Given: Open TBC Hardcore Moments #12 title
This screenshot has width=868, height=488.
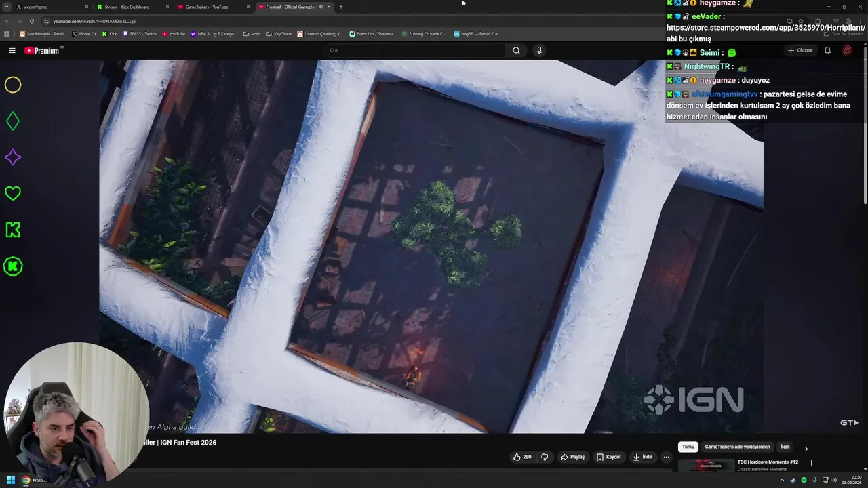Looking at the screenshot, I should (x=768, y=462).
